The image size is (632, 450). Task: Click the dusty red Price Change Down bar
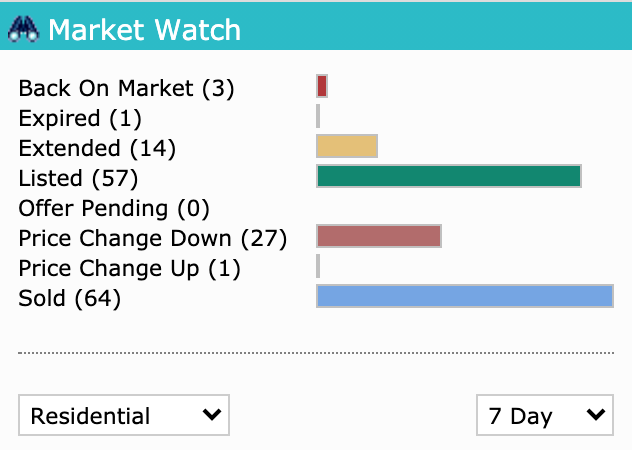coord(379,236)
